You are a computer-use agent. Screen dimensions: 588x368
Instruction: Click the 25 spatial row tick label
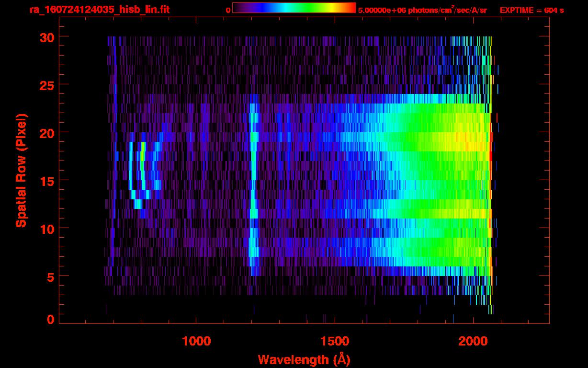[47, 85]
